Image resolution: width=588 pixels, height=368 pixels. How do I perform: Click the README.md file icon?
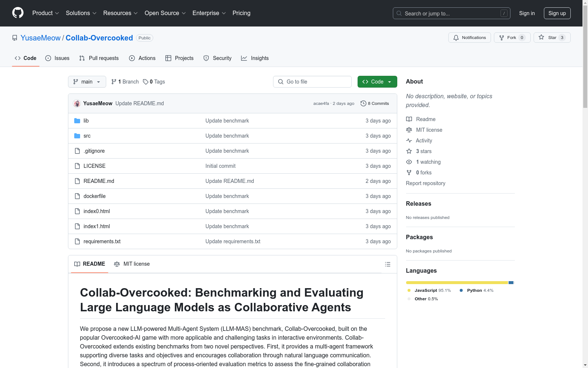tap(77, 181)
